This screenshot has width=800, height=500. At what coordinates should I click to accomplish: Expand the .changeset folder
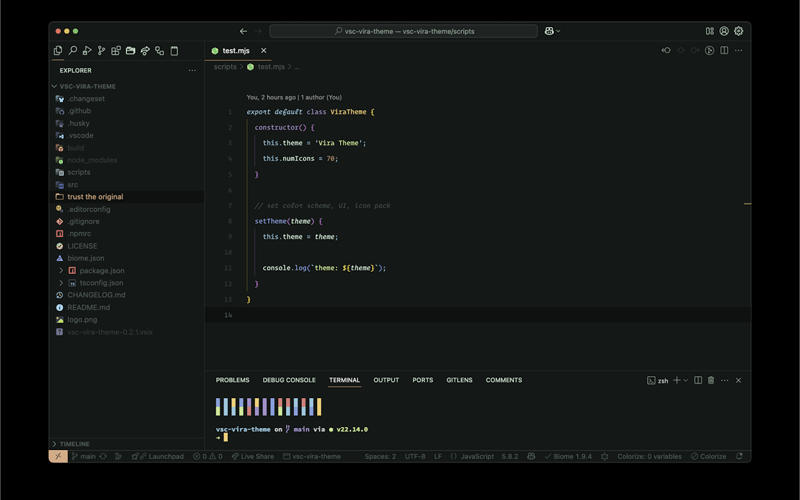click(86, 98)
